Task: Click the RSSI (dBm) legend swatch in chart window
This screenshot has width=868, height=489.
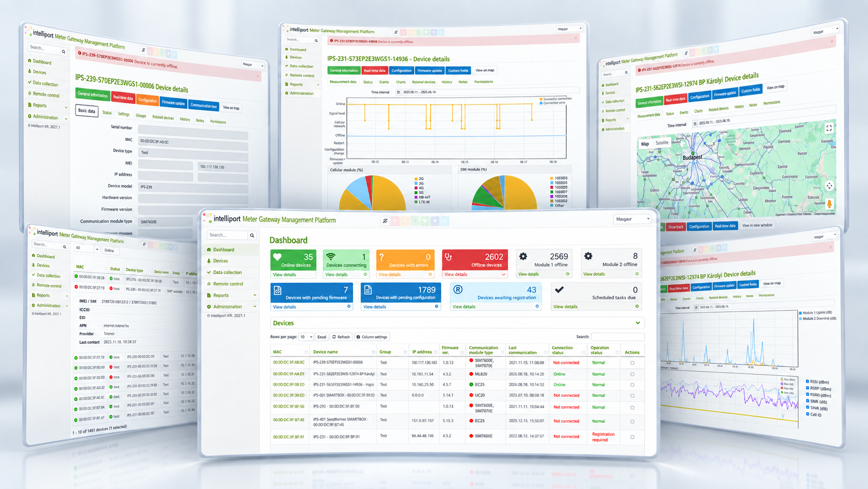Action: pyautogui.click(x=807, y=382)
